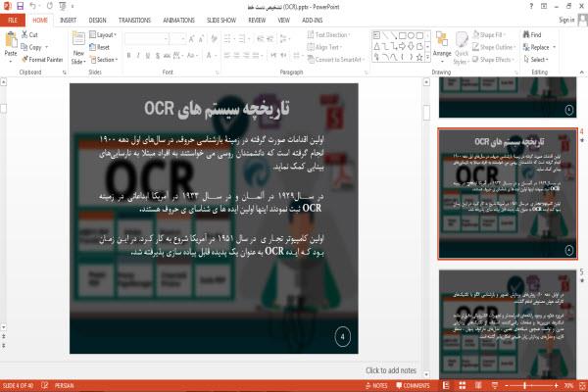Click the Cut scissors icon
Screen dimensions: 588x392
pyautogui.click(x=24, y=34)
